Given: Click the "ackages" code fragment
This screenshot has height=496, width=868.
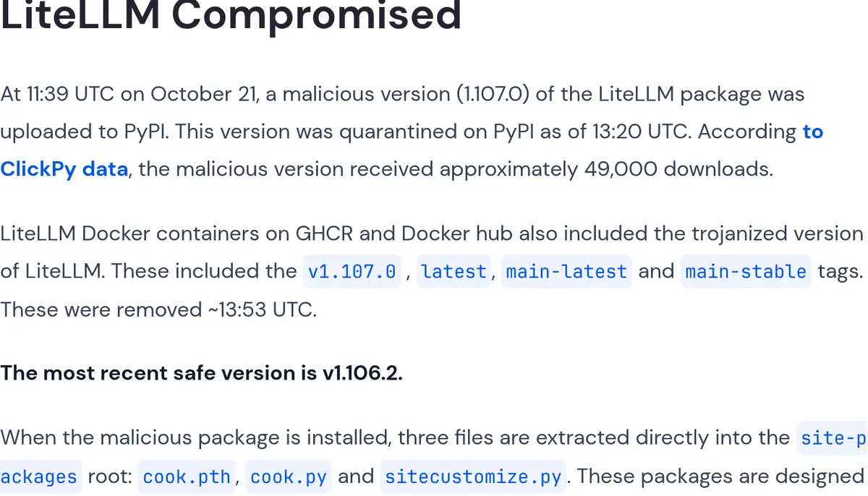Looking at the screenshot, I should pyautogui.click(x=39, y=477).
